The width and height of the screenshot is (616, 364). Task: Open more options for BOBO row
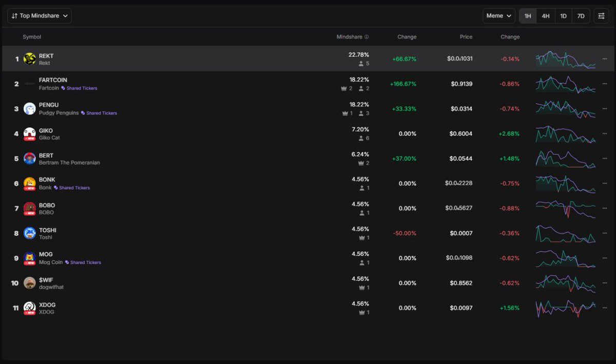point(604,208)
